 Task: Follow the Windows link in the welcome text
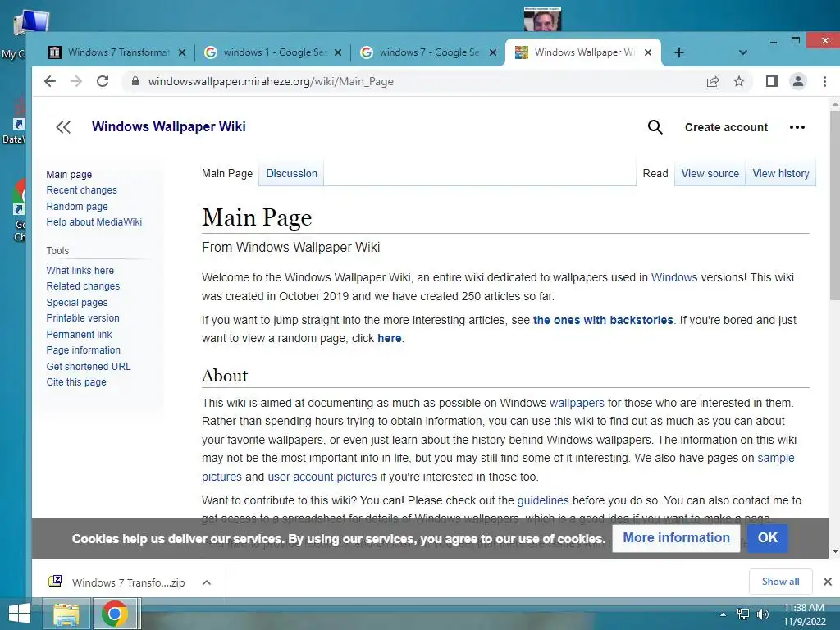click(x=674, y=277)
